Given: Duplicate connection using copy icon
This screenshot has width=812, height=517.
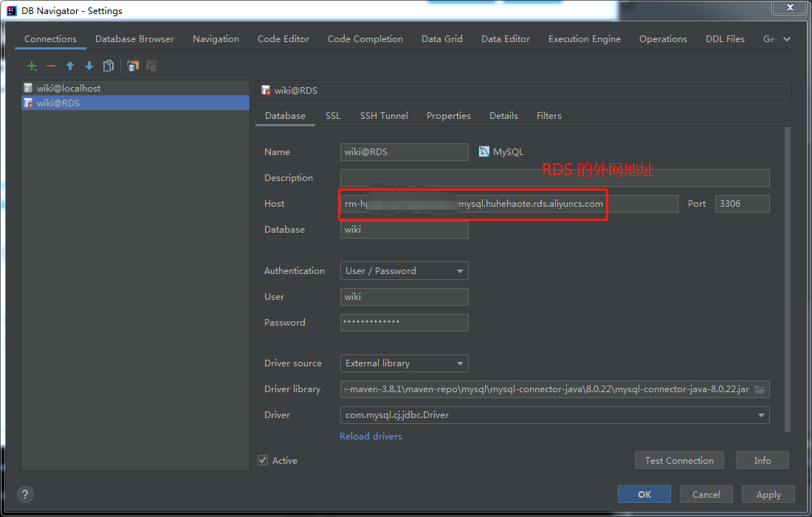Looking at the screenshot, I should tap(109, 66).
